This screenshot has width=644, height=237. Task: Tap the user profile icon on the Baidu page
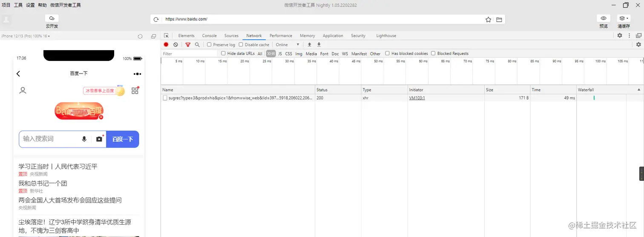(23, 90)
